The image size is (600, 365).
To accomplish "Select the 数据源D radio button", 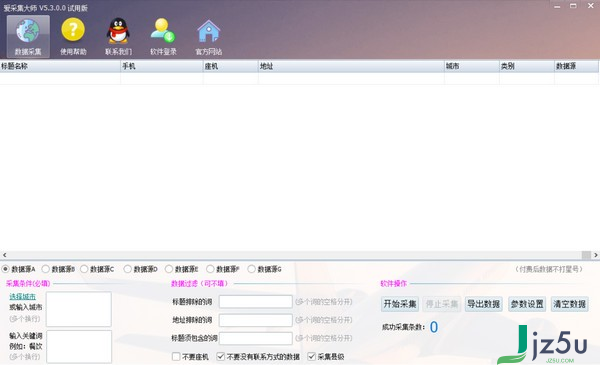I will click(x=127, y=269).
